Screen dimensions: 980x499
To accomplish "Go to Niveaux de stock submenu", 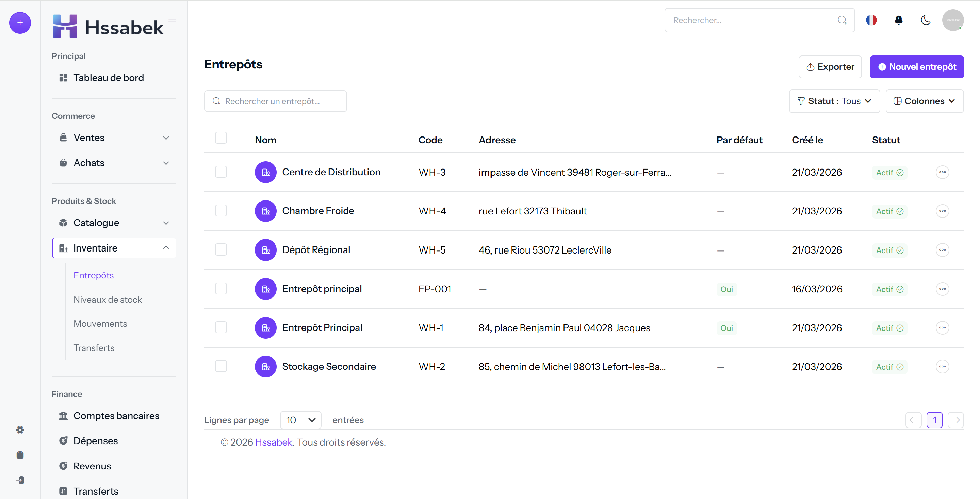I will 108,300.
